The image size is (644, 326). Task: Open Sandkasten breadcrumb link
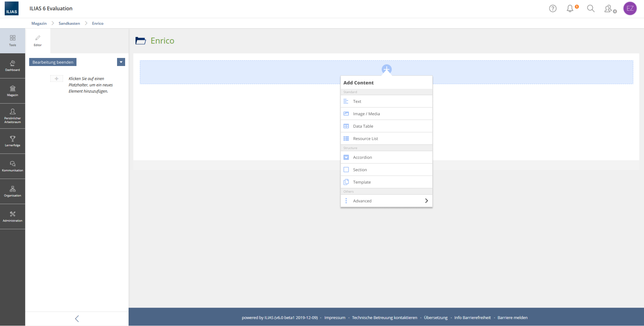click(x=69, y=23)
